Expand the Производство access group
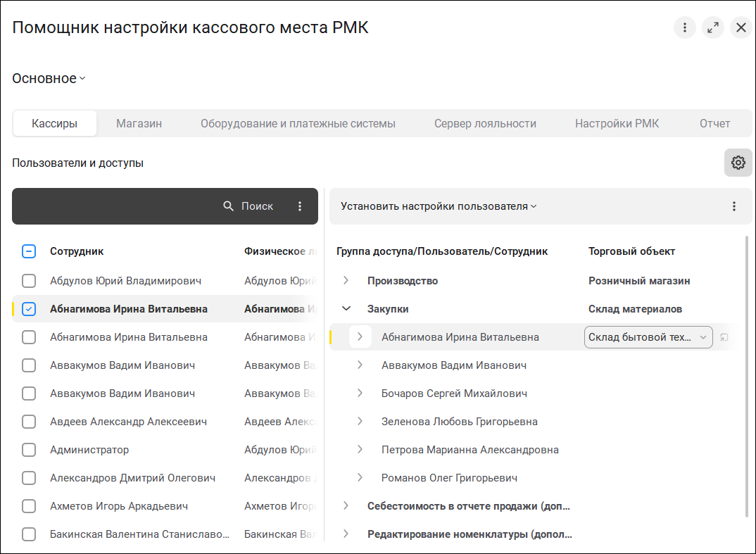This screenshot has height=554, width=756. point(346,281)
